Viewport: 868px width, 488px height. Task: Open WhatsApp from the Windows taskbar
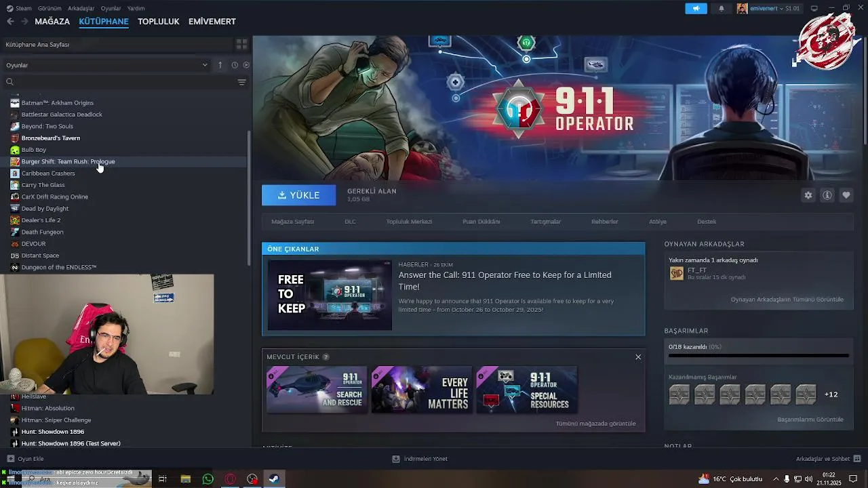208,479
